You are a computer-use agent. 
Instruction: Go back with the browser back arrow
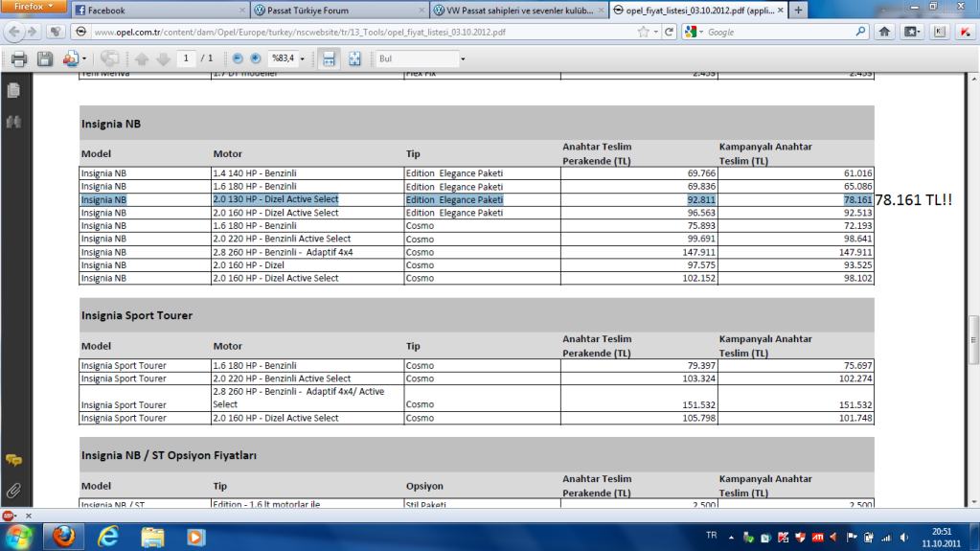pyautogui.click(x=13, y=32)
